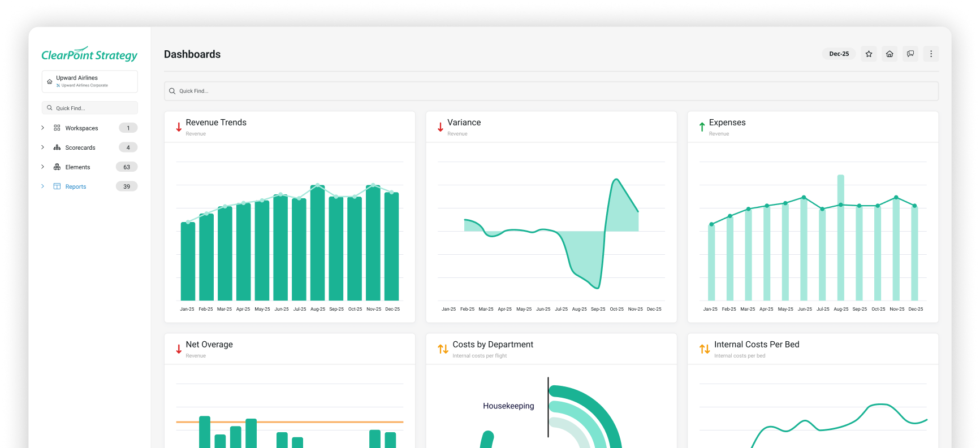This screenshot has height=448, width=980.
Task: Click the ClearPoint Strategy logo
Action: (x=89, y=54)
